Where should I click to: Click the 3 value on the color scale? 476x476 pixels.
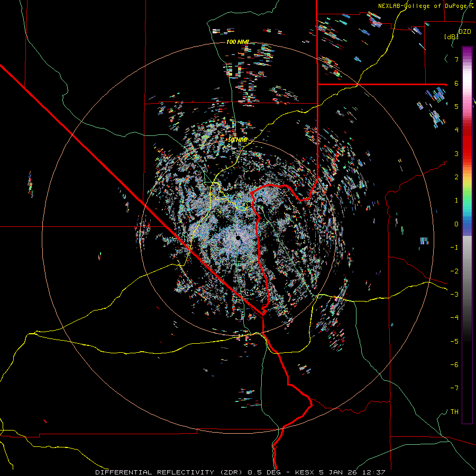(x=456, y=153)
